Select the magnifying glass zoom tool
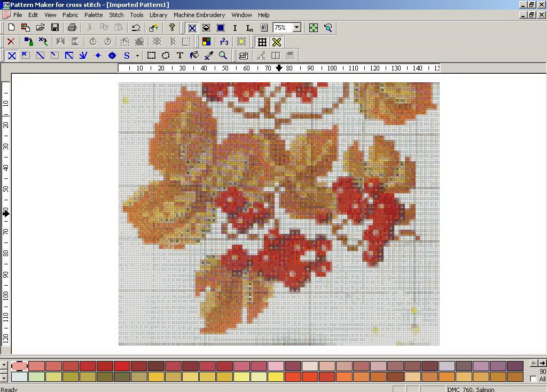The image size is (547, 392). pyautogui.click(x=223, y=56)
